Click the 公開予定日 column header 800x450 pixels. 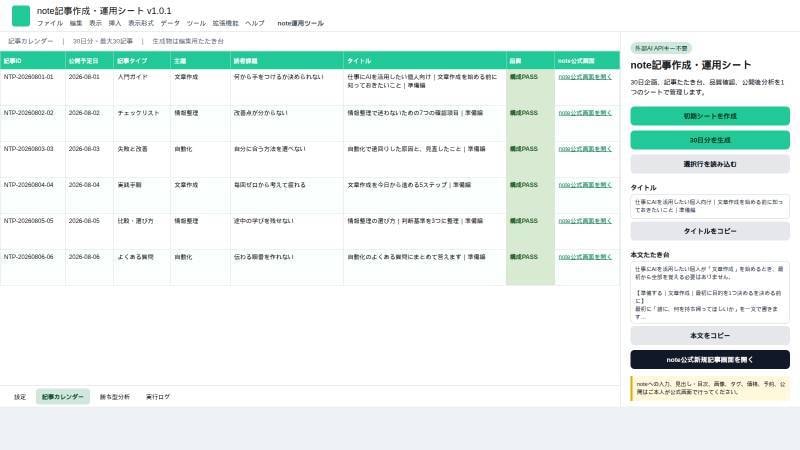[89, 61]
